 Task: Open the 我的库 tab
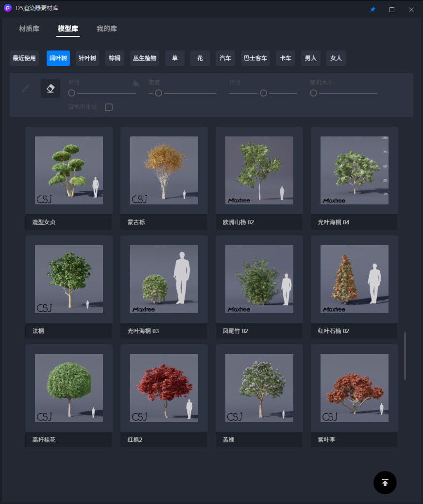pos(106,29)
